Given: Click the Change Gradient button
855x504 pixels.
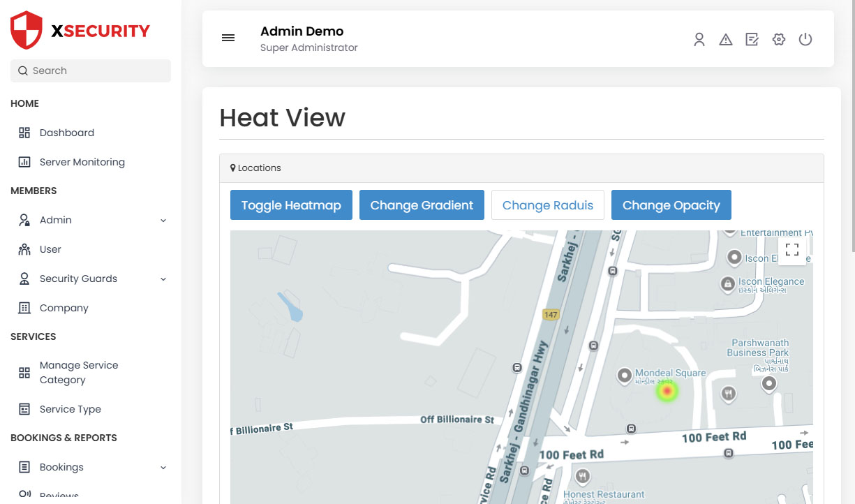Looking at the screenshot, I should coord(422,205).
